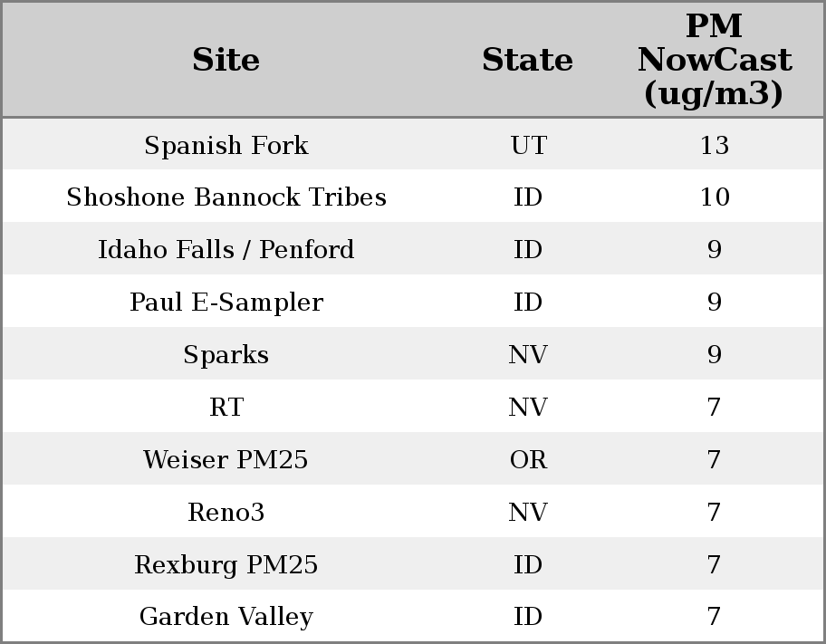Image resolution: width=826 pixels, height=644 pixels.
Task: Select the Sparks site cell
Action: point(226,354)
